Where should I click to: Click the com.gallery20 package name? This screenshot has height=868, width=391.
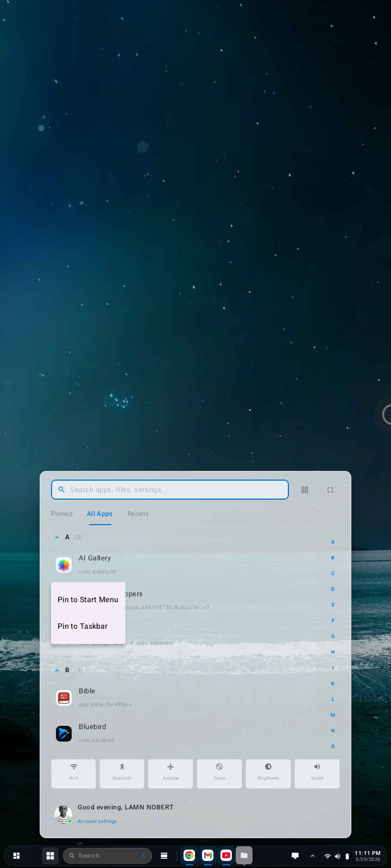pos(97,572)
